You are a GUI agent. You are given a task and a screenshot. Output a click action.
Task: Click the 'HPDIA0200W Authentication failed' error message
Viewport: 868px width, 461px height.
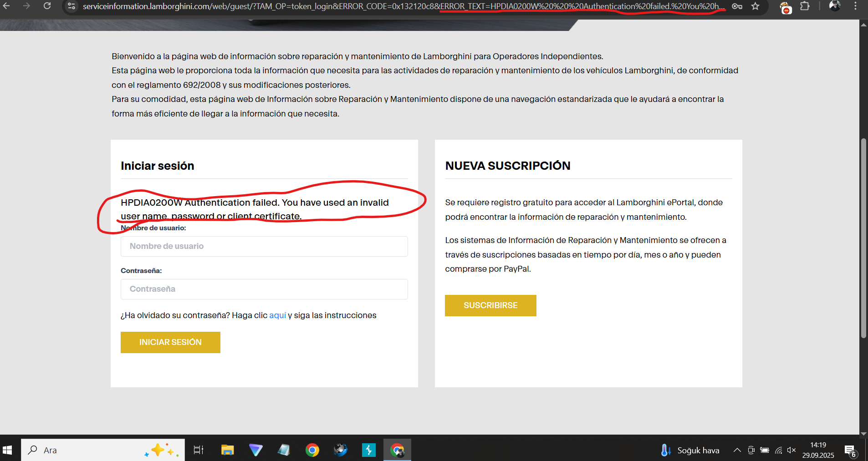point(255,209)
